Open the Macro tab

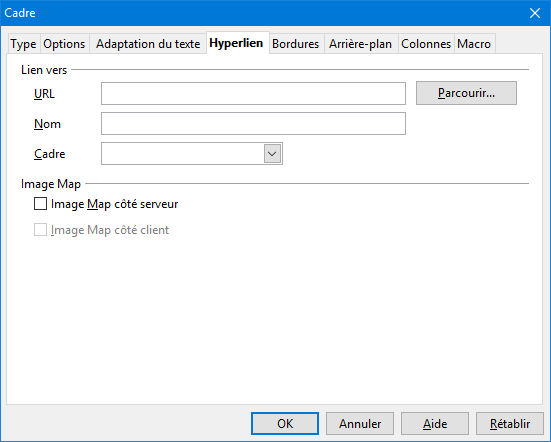point(474,44)
